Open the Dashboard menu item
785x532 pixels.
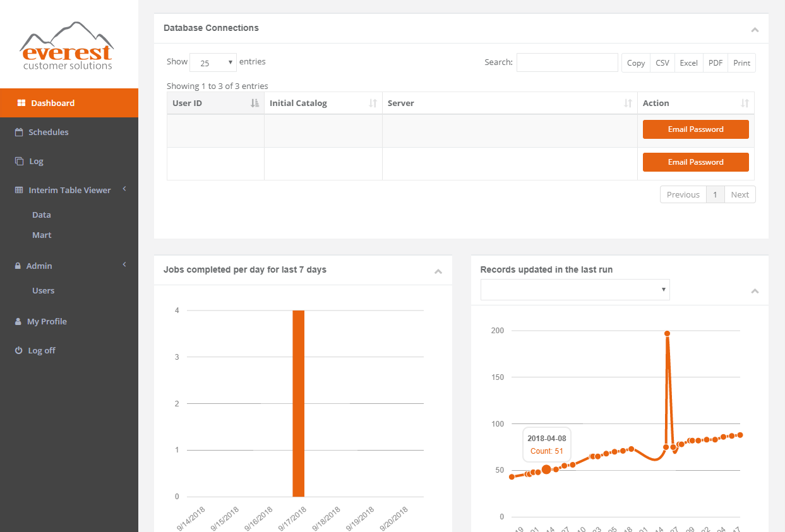pos(69,103)
